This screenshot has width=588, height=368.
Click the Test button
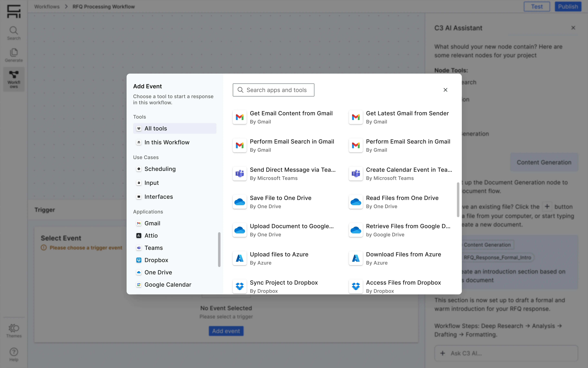(x=537, y=7)
